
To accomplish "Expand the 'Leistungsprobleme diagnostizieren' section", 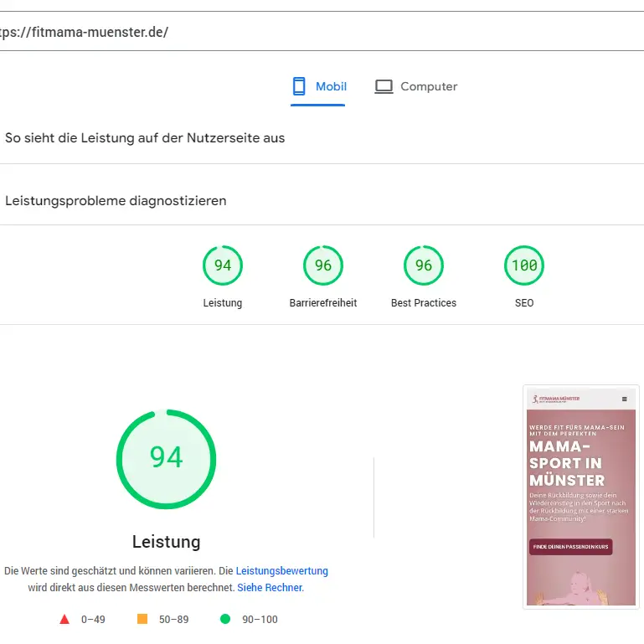I will (x=116, y=201).
